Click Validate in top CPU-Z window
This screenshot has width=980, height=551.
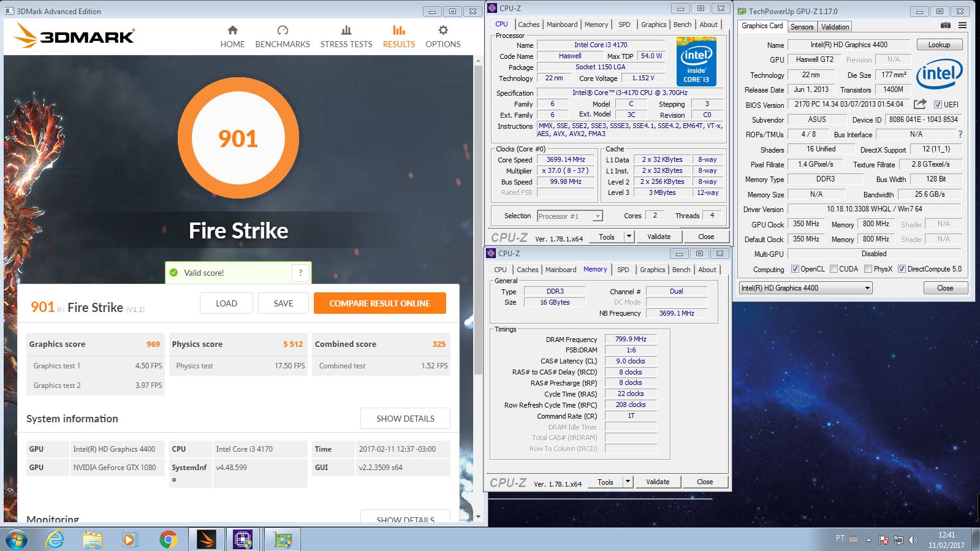659,237
